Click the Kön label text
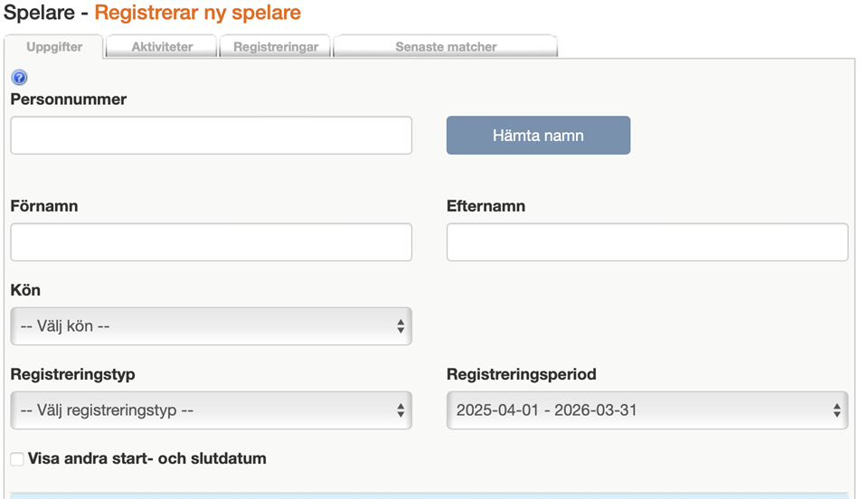 25,290
